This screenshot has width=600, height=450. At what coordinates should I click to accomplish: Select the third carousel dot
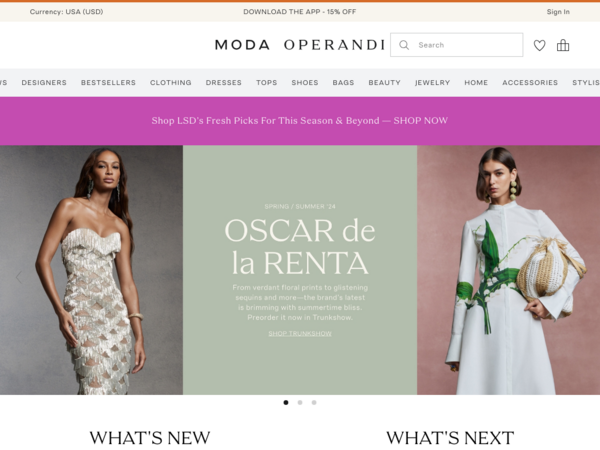(x=314, y=403)
